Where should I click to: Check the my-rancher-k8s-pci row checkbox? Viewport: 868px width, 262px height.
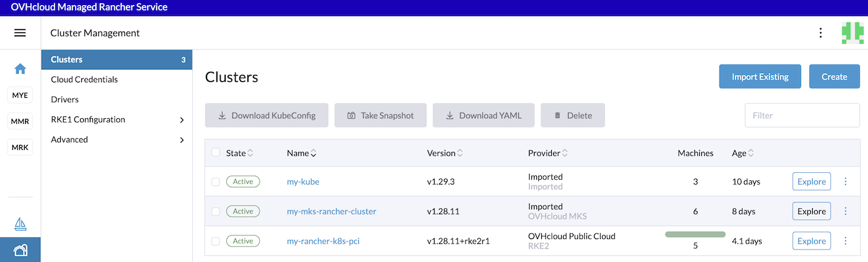pos(216,242)
